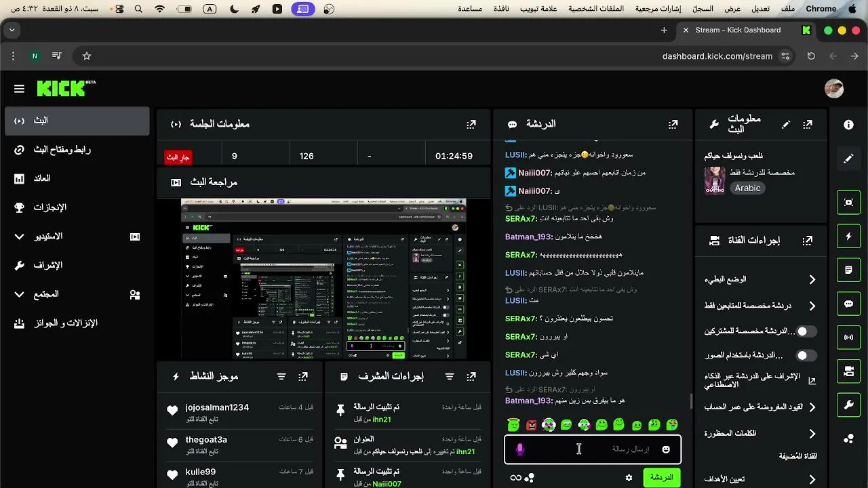Edit stream info with pencil icon
This screenshot has width=868, height=488.
(785, 125)
